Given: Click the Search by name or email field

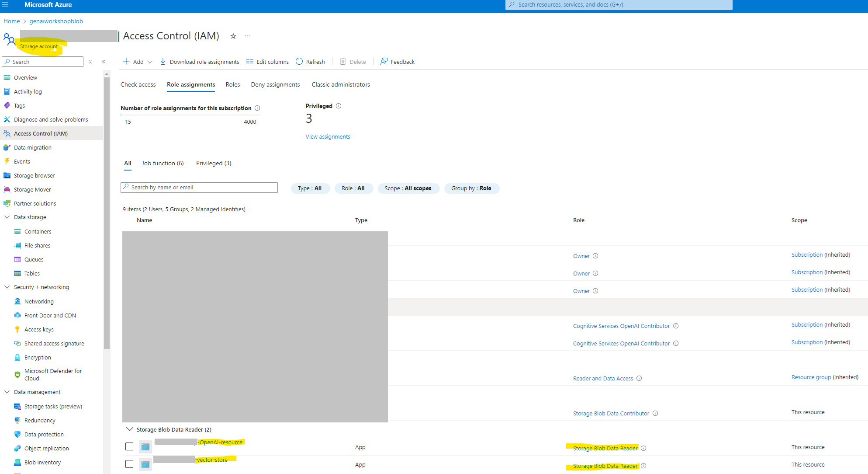Looking at the screenshot, I should pyautogui.click(x=199, y=188).
